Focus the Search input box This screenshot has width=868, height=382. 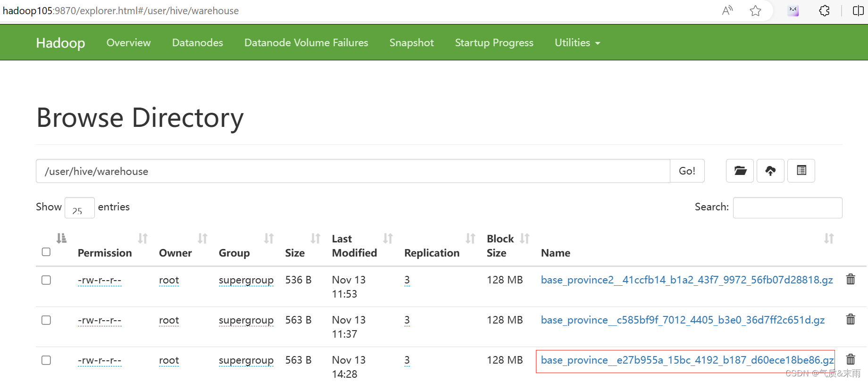(x=787, y=208)
